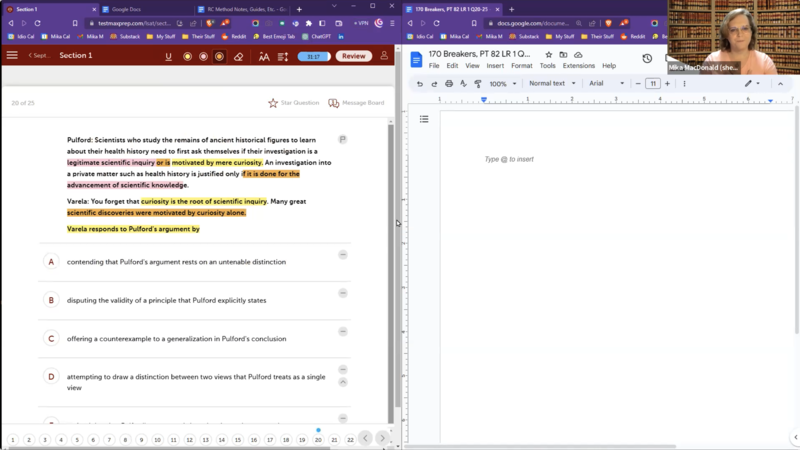Click the Google Docs print icon

click(448, 84)
